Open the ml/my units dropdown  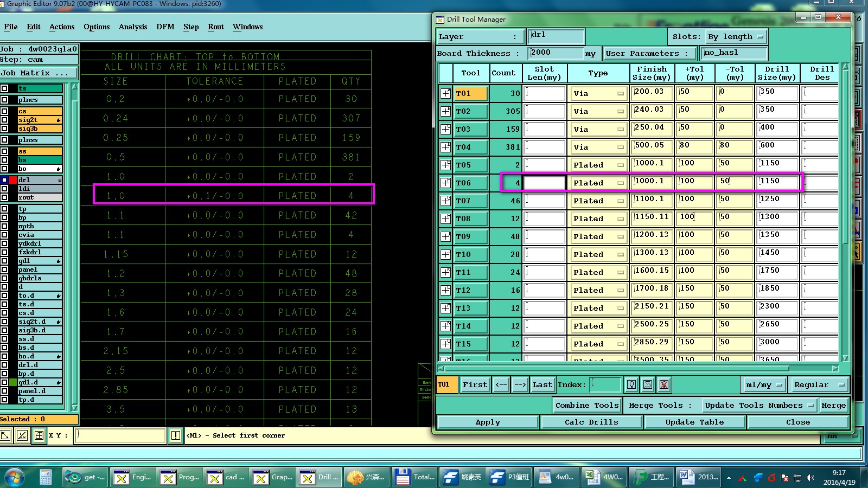tap(764, 384)
